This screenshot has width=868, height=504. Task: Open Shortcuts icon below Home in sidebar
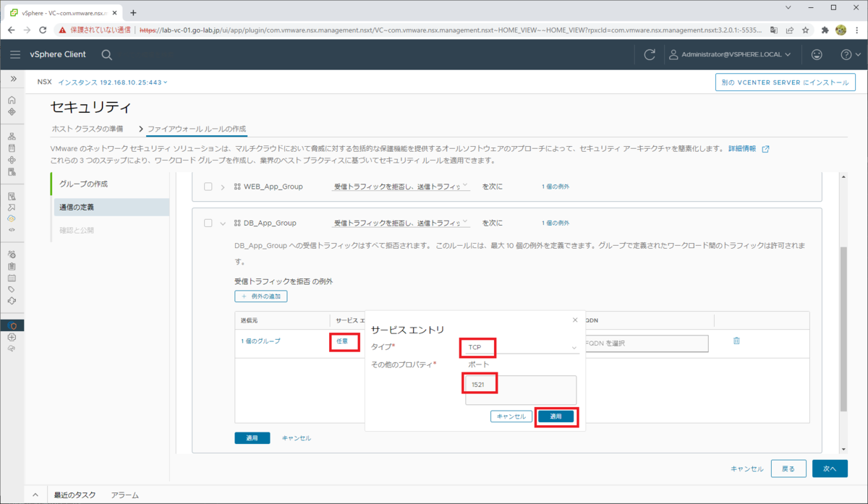(12, 112)
